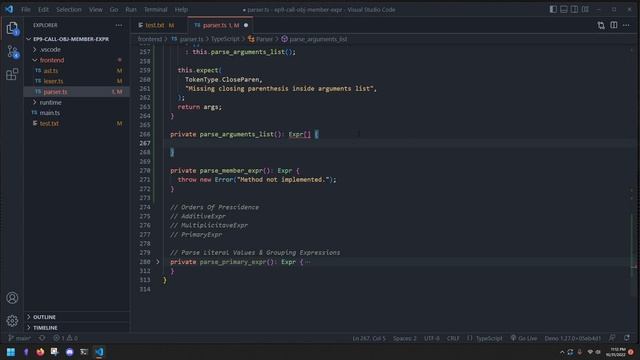Open Windows Start menu
Image resolution: width=640 pixels, height=360 pixels.
coord(11,352)
